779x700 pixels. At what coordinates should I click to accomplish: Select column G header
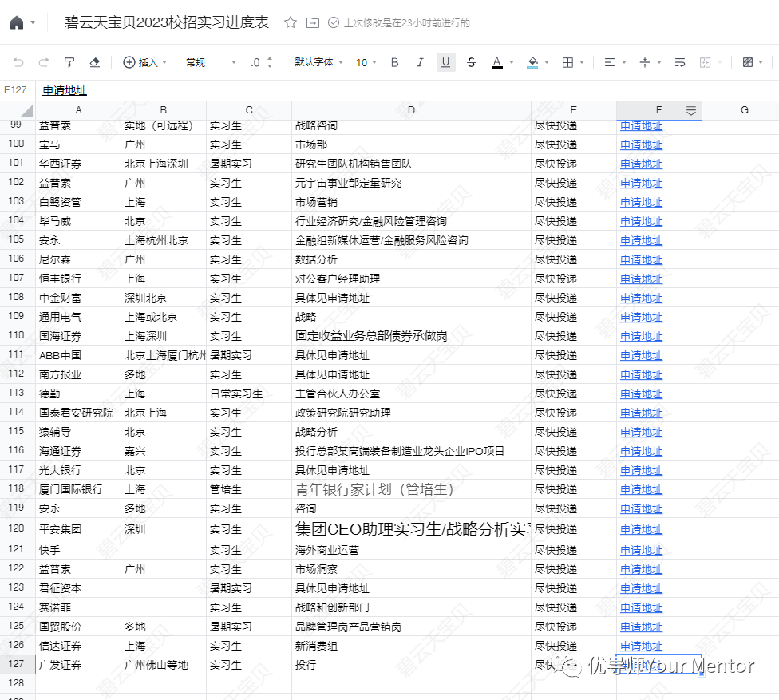(x=744, y=110)
